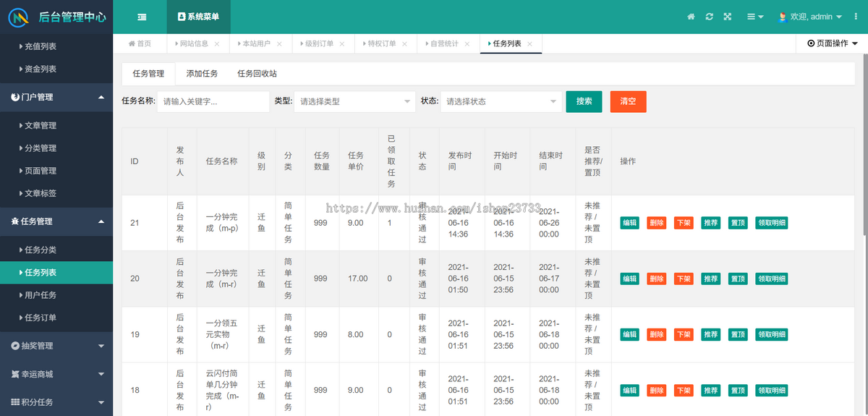Open 任务订单 in sidebar
The height and width of the screenshot is (416, 868).
56,318
